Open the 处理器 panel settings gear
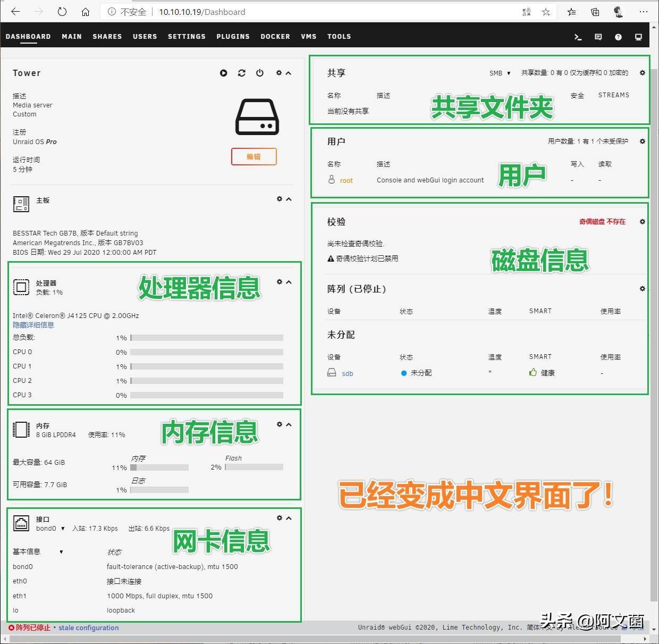Image resolution: width=659 pixels, height=644 pixels. pyautogui.click(x=279, y=282)
